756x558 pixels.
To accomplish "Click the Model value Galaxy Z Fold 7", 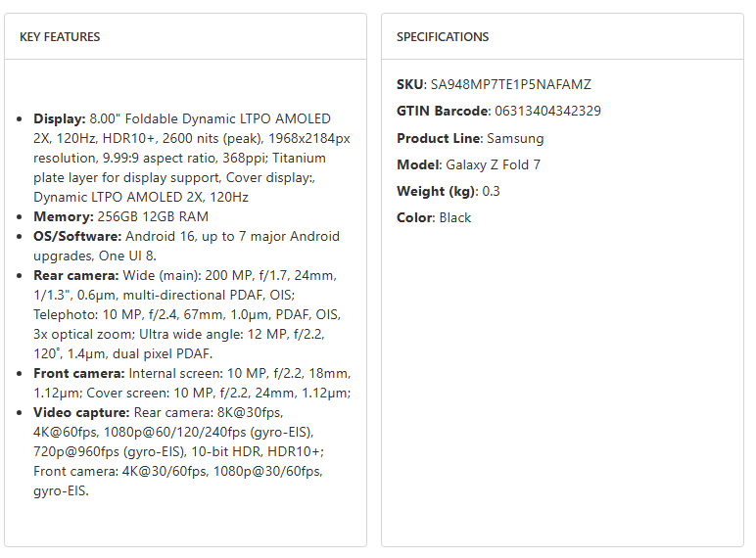I will pyautogui.click(x=493, y=164).
